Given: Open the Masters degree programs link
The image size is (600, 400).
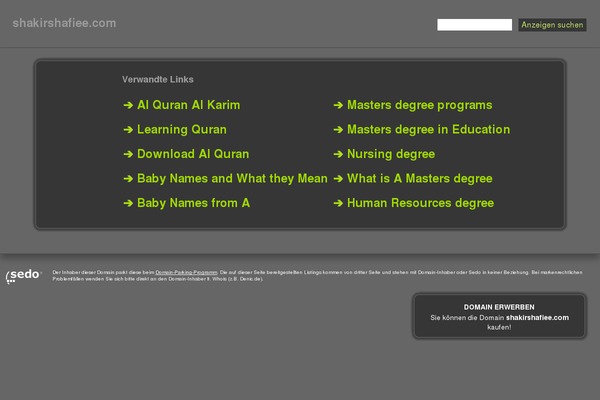Looking at the screenshot, I should (x=419, y=105).
